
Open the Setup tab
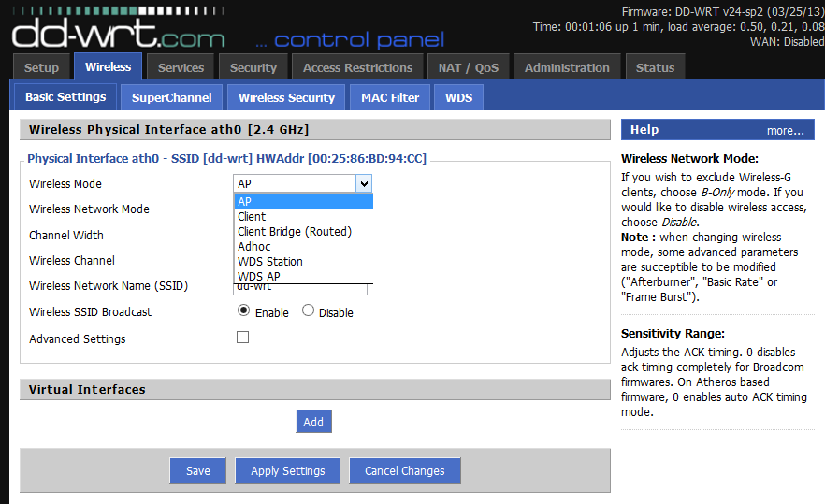coord(41,66)
